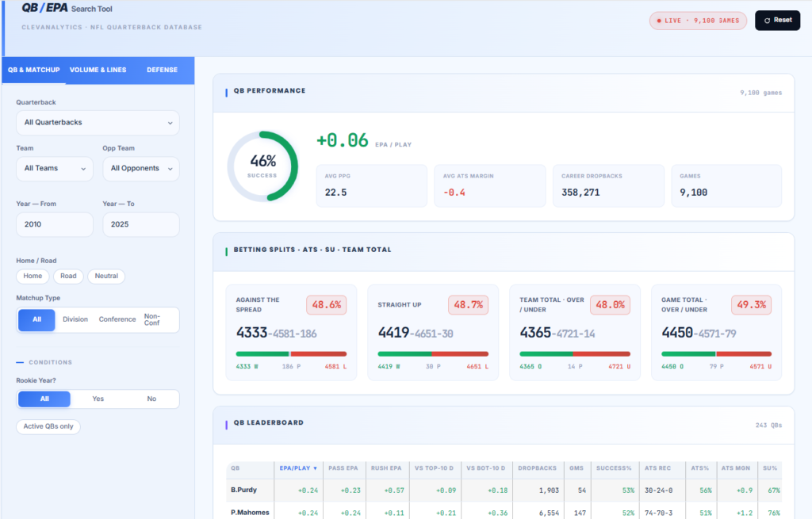
Task: Click the red LIVE status dot
Action: [659, 21]
